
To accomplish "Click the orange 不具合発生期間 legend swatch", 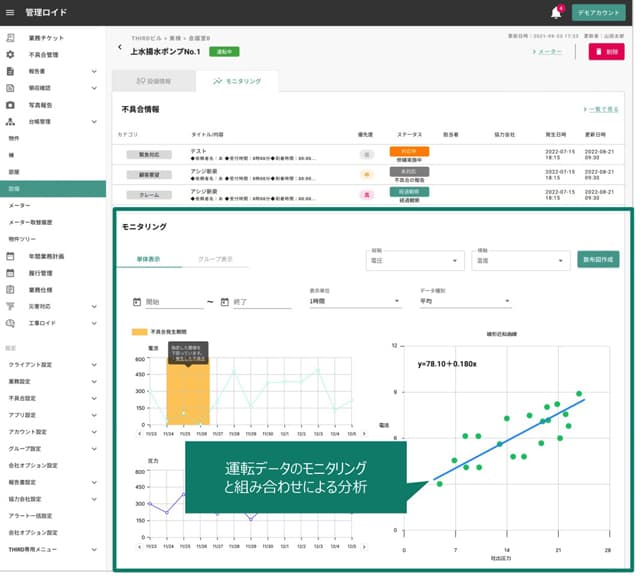I will (139, 332).
